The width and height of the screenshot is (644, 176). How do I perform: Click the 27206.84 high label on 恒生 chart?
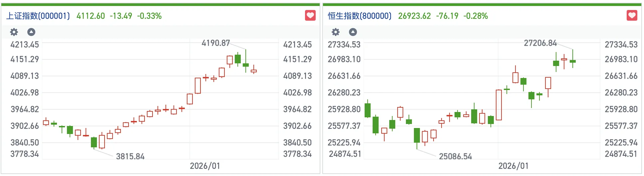[x=540, y=43]
